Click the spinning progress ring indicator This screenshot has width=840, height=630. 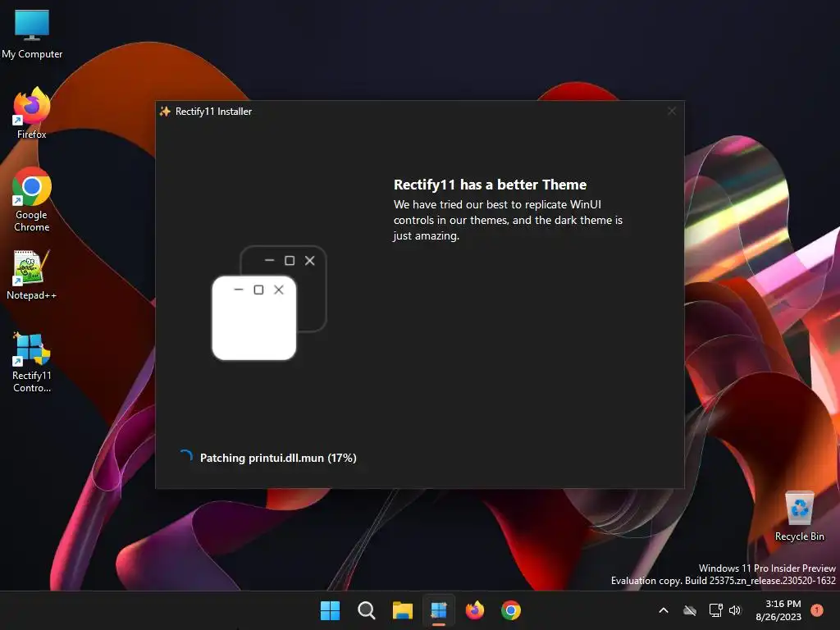[186, 457]
